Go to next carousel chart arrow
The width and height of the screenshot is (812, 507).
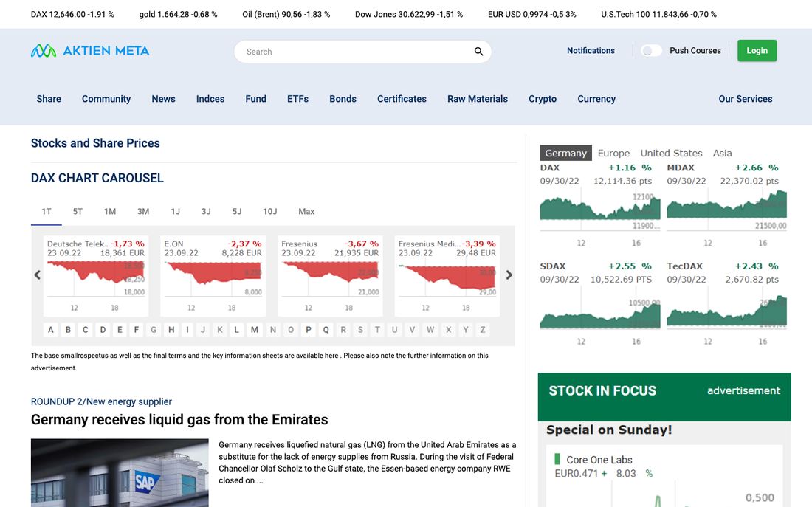click(509, 275)
